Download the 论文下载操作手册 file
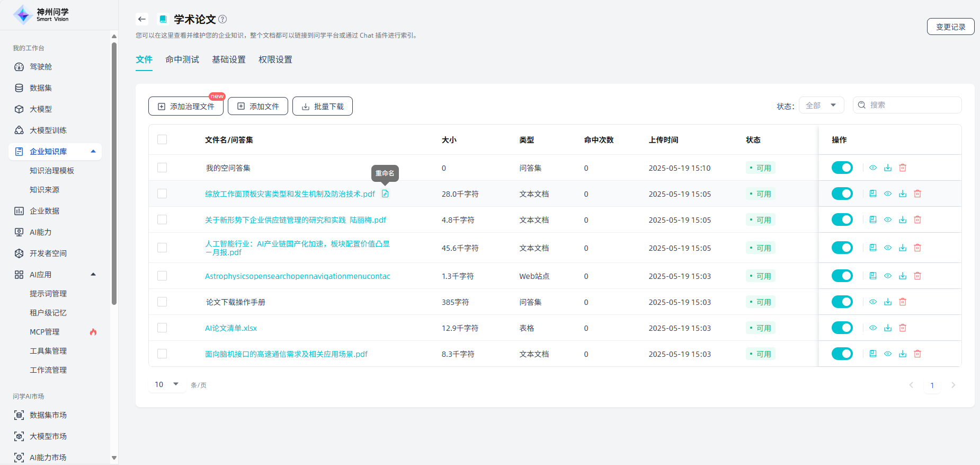The width and height of the screenshot is (980, 465). (x=888, y=302)
